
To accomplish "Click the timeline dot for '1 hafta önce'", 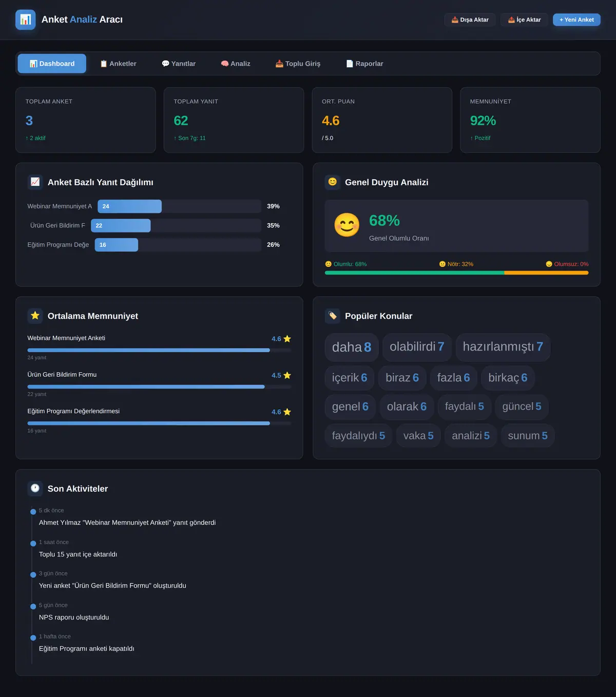I will [x=33, y=637].
